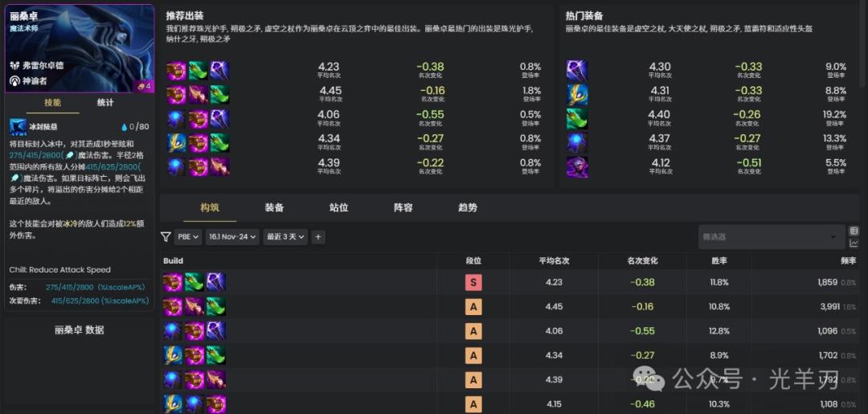Click the 0/80 mana value
This screenshot has width=868, height=414.
click(139, 127)
